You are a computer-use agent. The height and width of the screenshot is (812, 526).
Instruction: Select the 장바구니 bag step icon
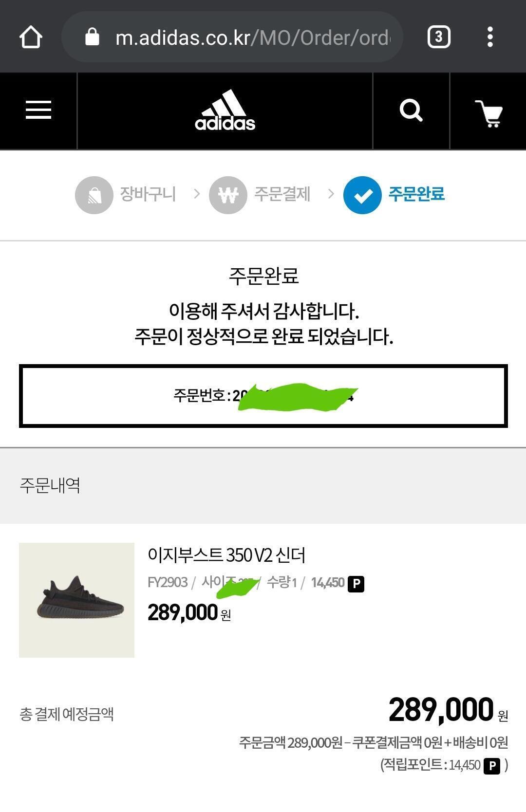[94, 195]
